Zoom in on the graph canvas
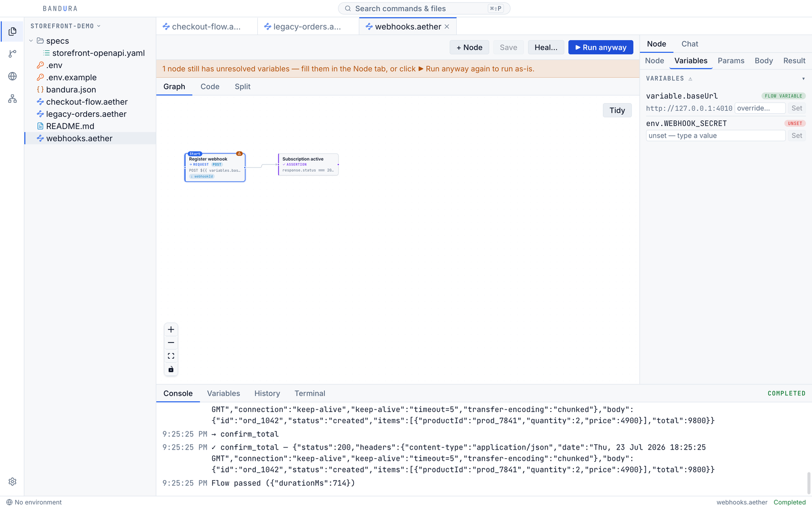 pos(171,330)
